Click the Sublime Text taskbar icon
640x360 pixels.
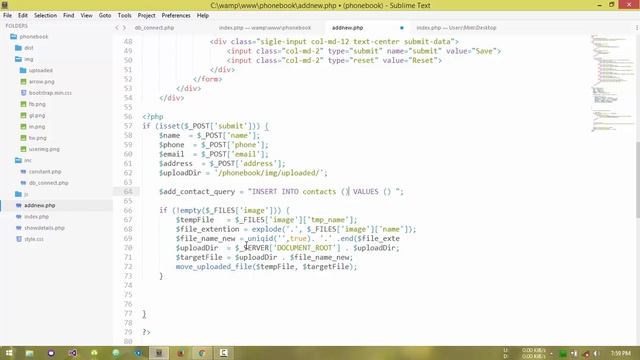point(159,353)
